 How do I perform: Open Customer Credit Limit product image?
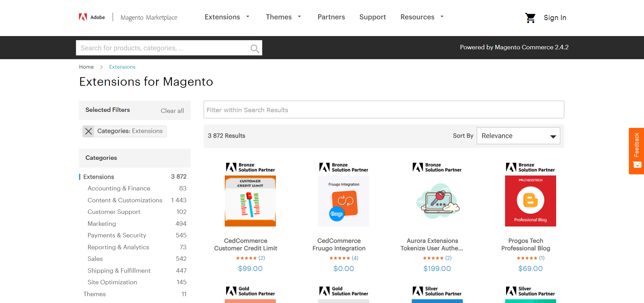pos(250,201)
